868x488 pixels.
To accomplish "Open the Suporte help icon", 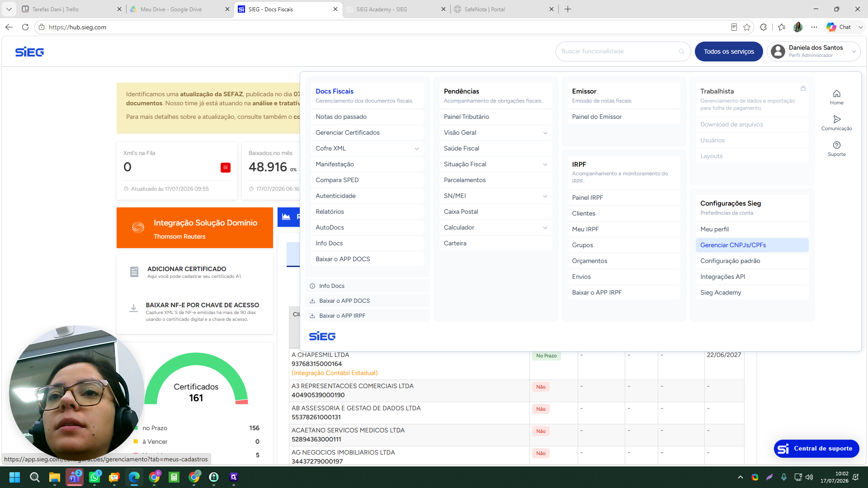I will [x=837, y=145].
